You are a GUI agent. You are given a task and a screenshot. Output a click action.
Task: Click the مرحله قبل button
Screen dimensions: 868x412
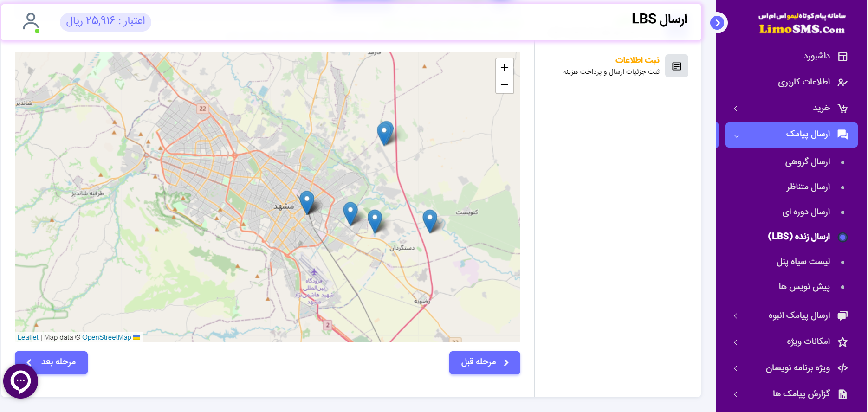[x=485, y=362]
